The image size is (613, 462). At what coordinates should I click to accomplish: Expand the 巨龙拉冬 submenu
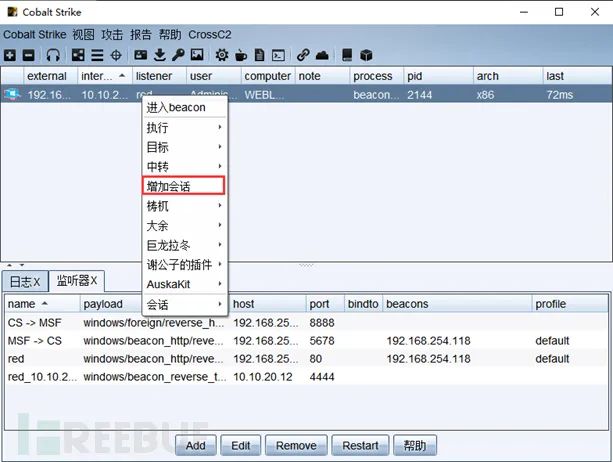(x=184, y=245)
